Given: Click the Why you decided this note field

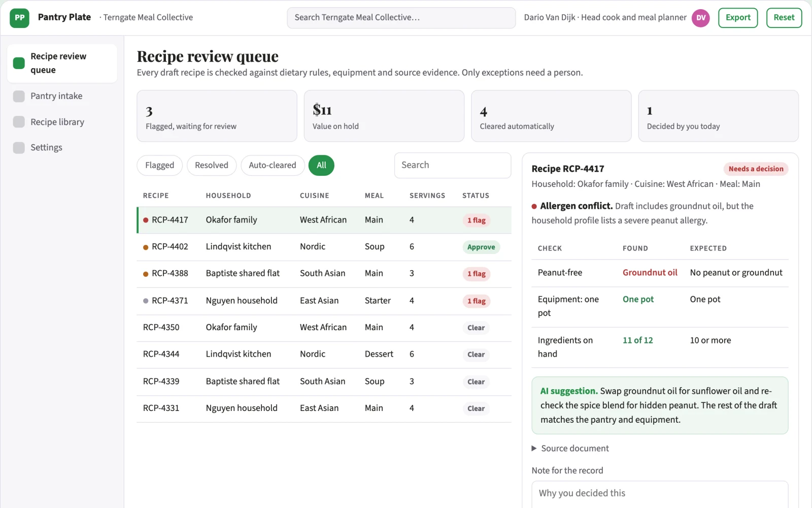Looking at the screenshot, I should (x=660, y=494).
